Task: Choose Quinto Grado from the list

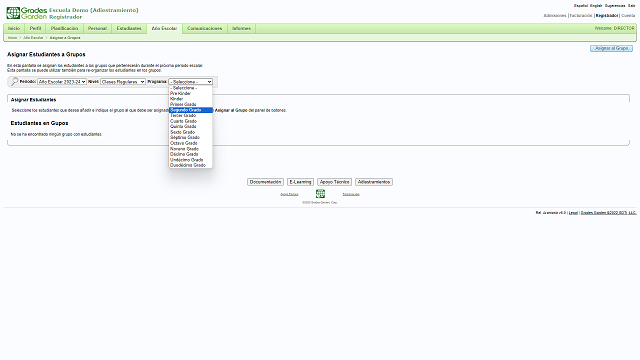Action: coord(191,127)
